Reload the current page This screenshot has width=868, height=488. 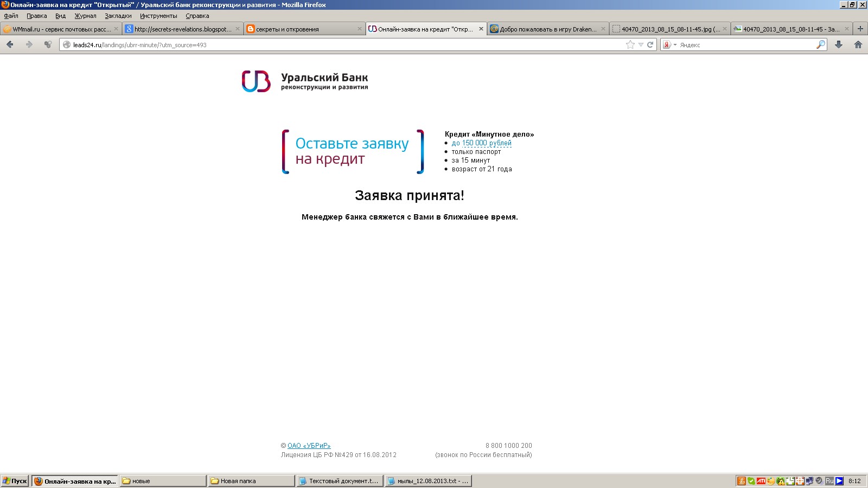(650, 44)
